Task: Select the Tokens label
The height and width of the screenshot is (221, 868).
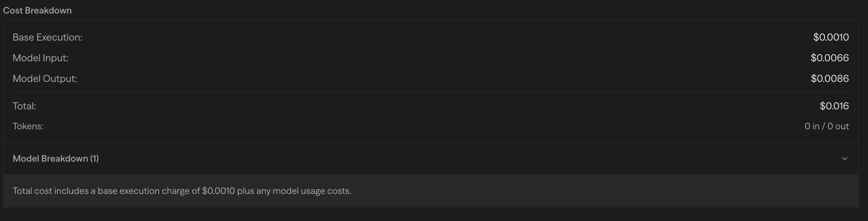Action: 28,126
